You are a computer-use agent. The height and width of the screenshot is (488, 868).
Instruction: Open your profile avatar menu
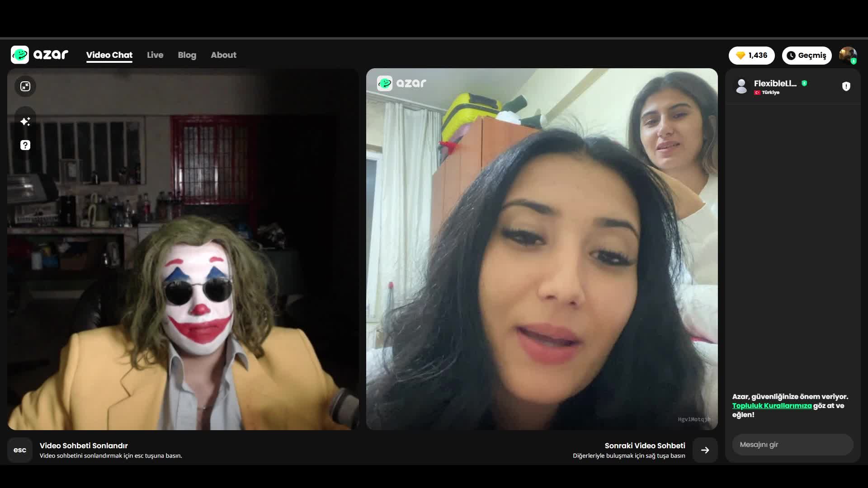click(x=848, y=55)
